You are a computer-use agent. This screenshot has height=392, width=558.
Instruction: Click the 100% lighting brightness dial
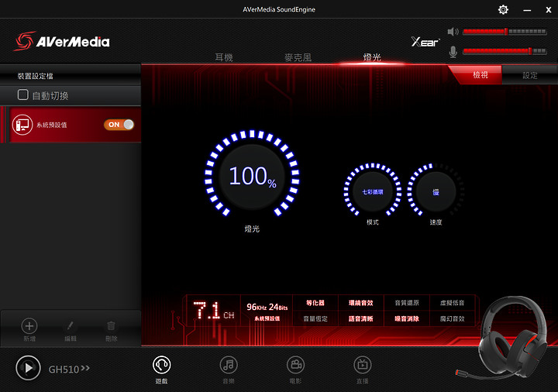coord(252,176)
